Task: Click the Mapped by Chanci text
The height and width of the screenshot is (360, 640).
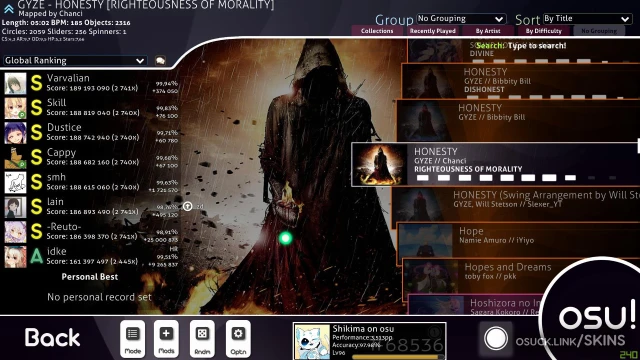Action: click(x=50, y=14)
